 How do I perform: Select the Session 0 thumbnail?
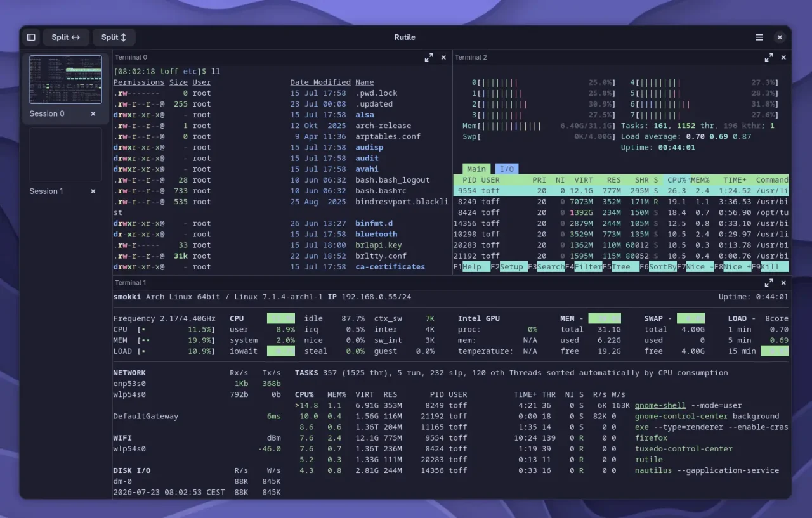click(65, 79)
